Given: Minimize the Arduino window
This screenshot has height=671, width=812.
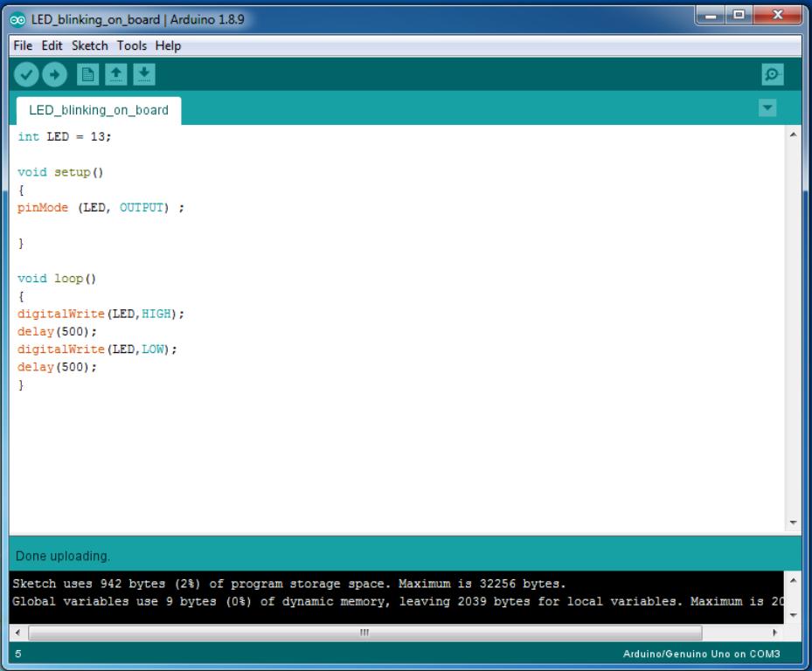Looking at the screenshot, I should [711, 15].
